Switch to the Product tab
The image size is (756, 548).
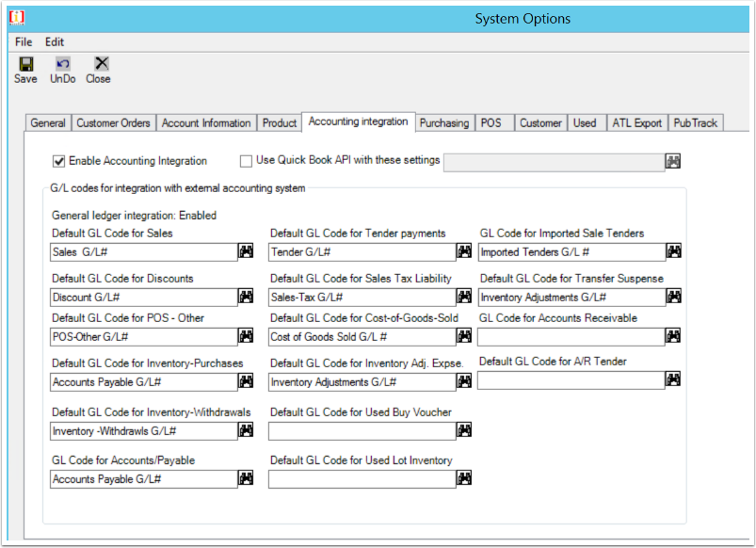coord(280,123)
